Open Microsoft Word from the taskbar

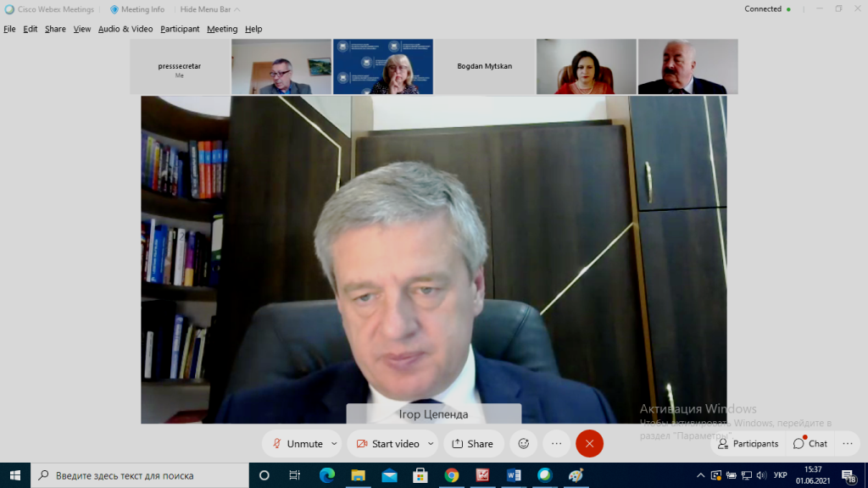coord(513,475)
